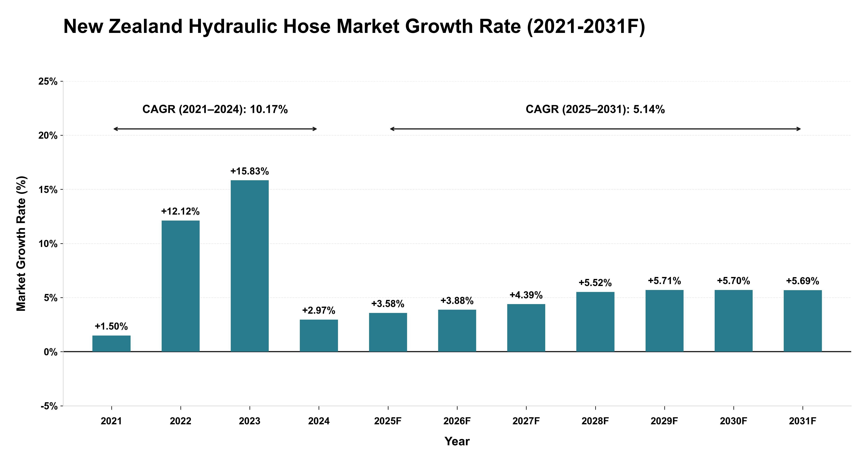Select the 2028F bar
Screen dimensions: 868x461
[595, 322]
